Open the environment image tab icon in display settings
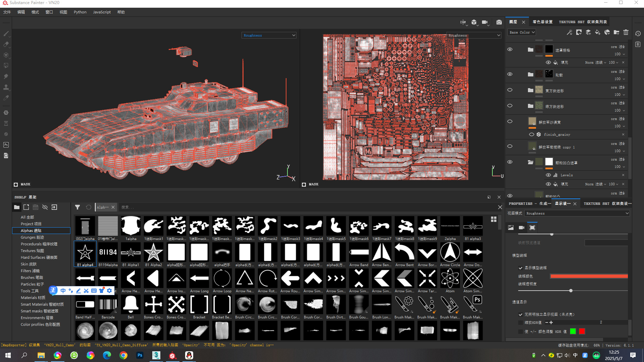The height and width of the screenshot is (362, 644). (511, 228)
